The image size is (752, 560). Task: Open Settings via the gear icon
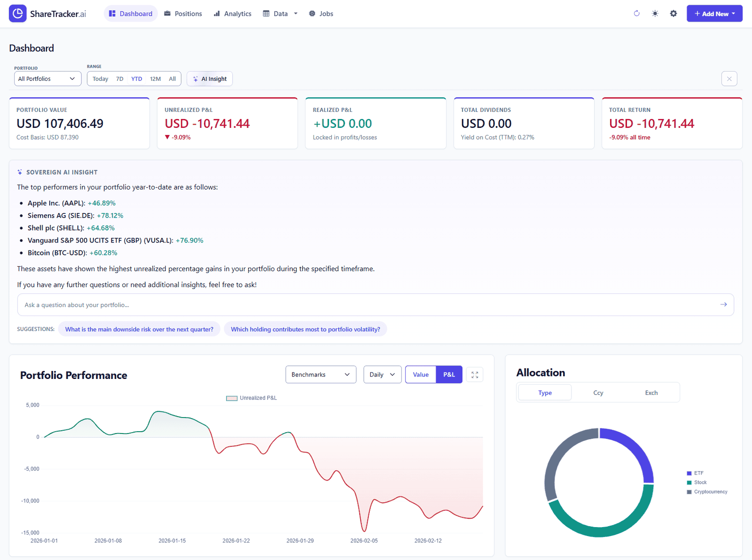coord(674,14)
